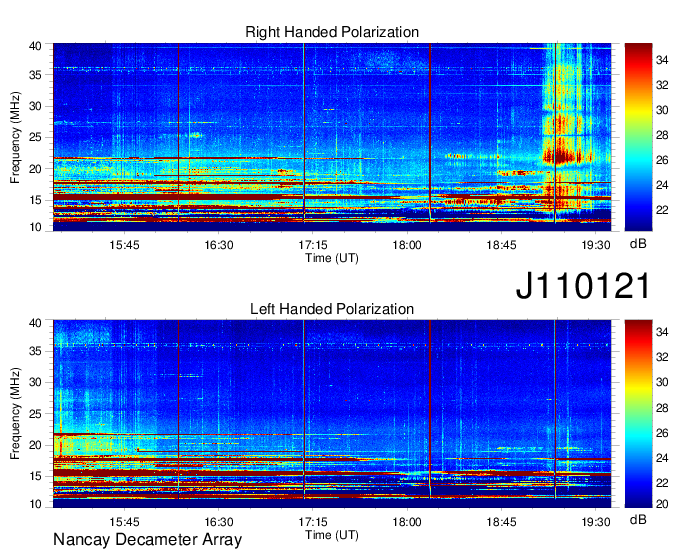680x552 pixels.
Task: Click the dB unit label beside the top colorbar
Action: click(638, 244)
